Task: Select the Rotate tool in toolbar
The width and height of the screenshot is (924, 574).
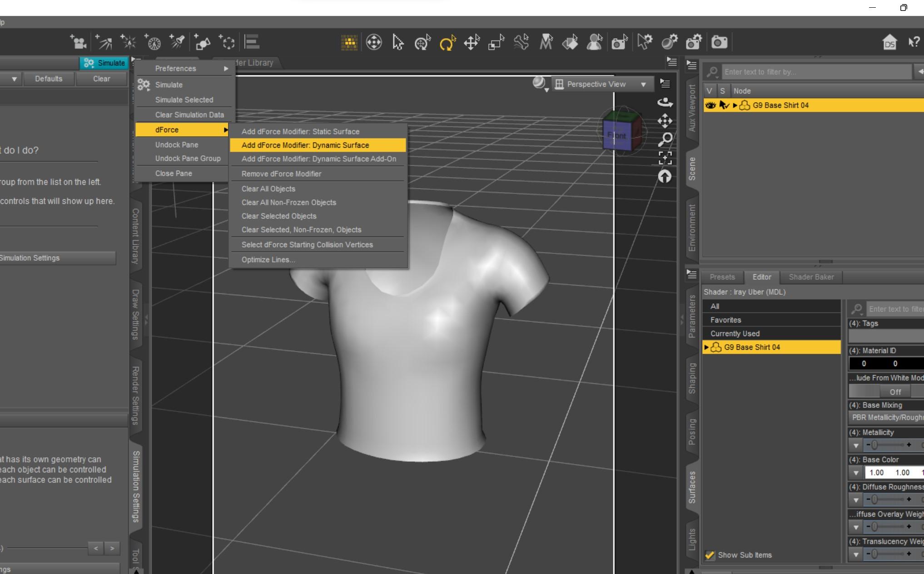Action: (447, 43)
